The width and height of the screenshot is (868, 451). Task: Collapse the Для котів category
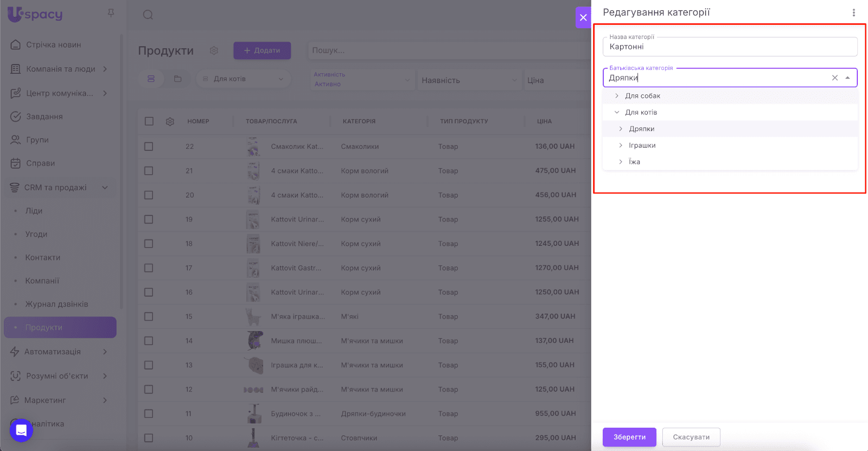click(x=617, y=112)
